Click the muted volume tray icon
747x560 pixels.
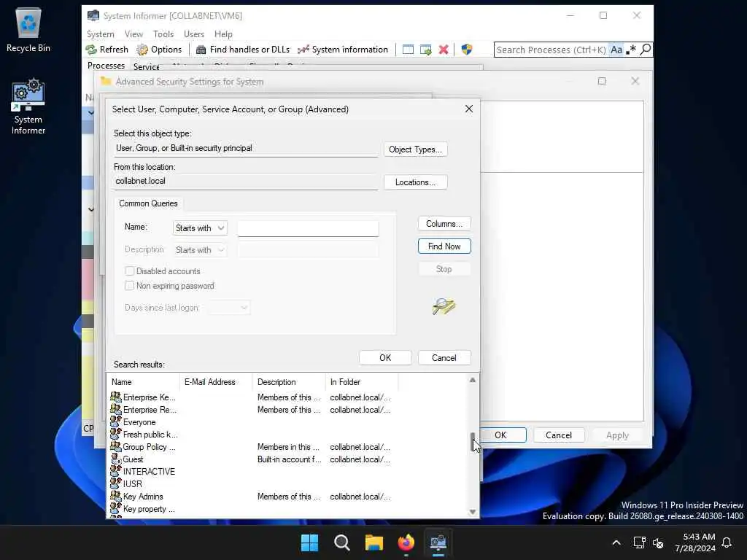click(658, 542)
